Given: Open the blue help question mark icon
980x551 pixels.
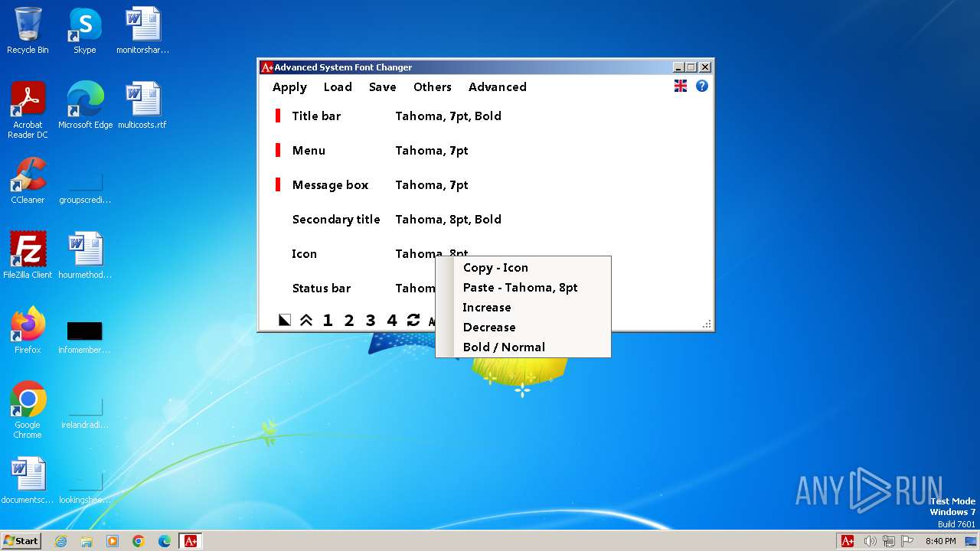Looking at the screenshot, I should (701, 86).
